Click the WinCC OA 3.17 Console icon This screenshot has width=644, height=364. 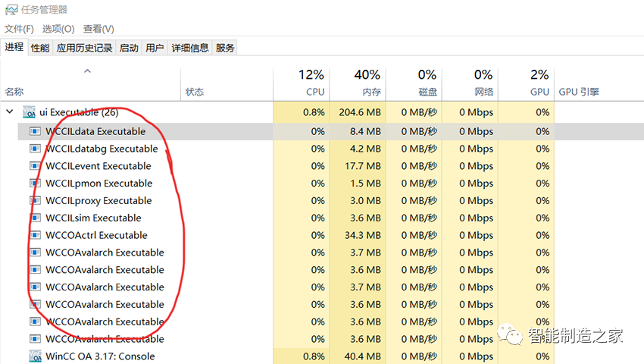click(36, 356)
